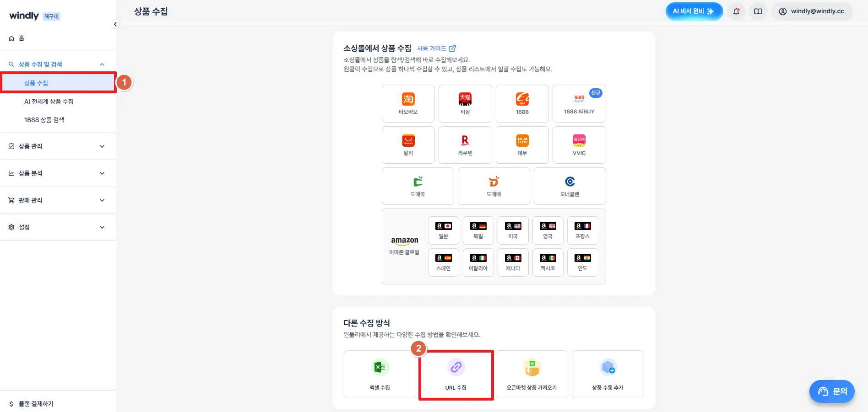Launch the AI 비서 윈비 assistant
Viewport: 868px width, 412px height.
pos(694,11)
